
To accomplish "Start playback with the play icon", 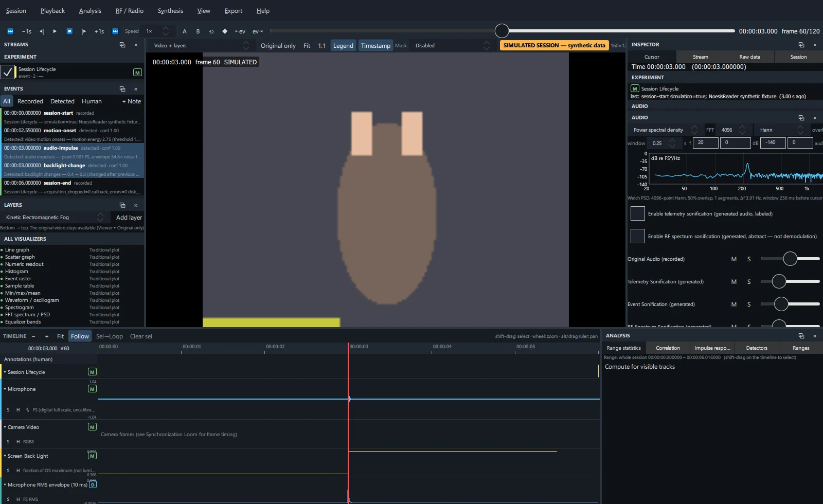I will pyautogui.click(x=55, y=31).
